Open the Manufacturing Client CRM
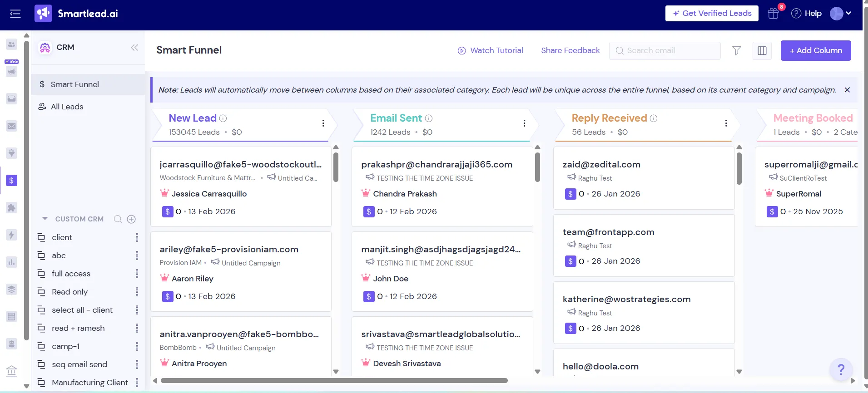868x393 pixels. pos(90,383)
